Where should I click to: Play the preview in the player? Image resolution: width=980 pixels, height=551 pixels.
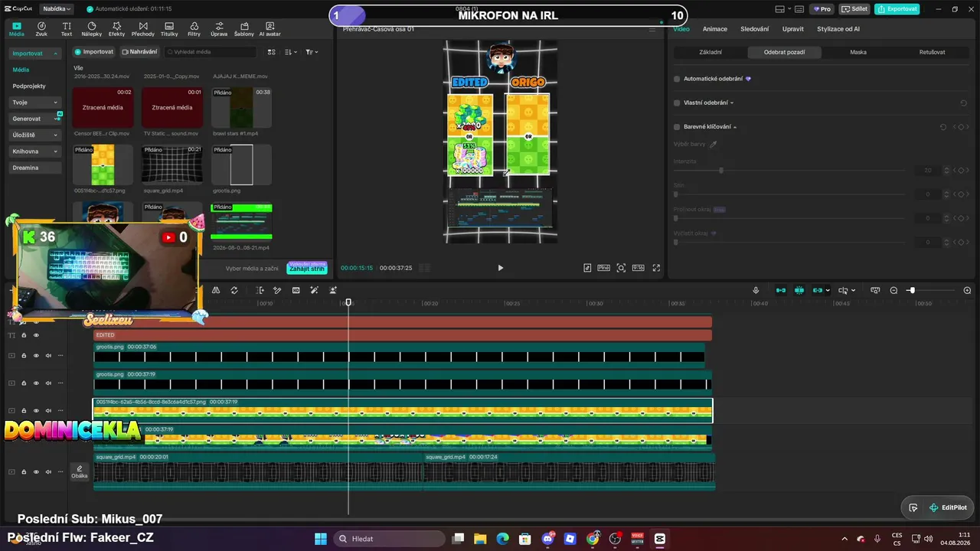501,268
